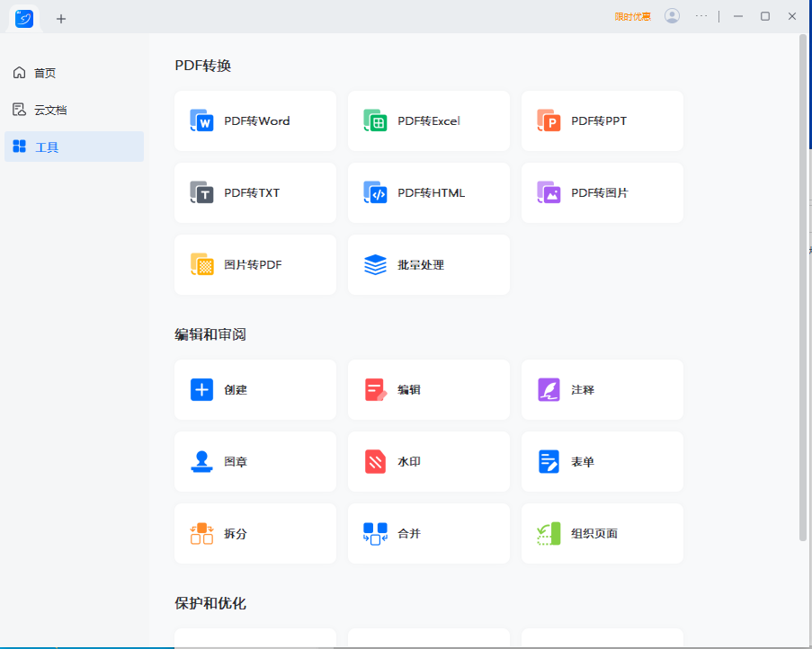
Task: Open the 拆分 split tool
Action: [x=254, y=533]
